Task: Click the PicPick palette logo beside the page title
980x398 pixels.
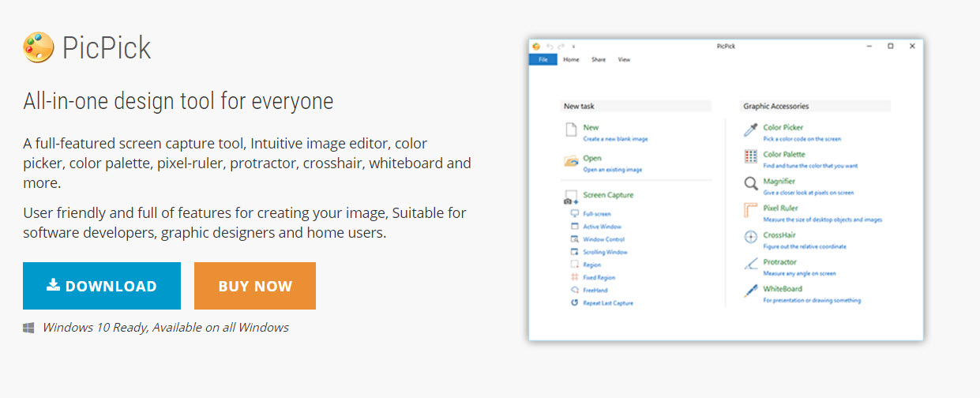Action: (x=39, y=47)
